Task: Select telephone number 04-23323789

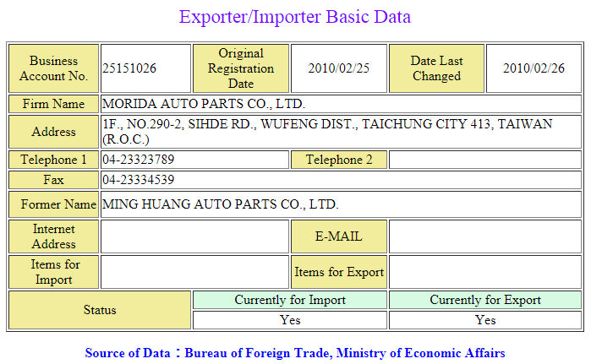Action: 139,160
